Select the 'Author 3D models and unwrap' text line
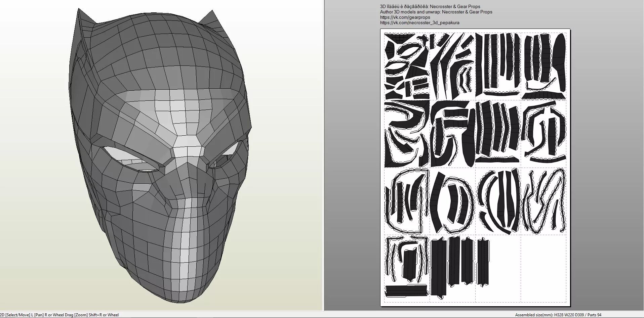Viewport: 644px width, 318px height. tap(436, 12)
